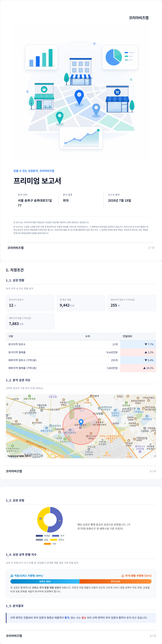
Task: Click the 1_1. 상권 현황 heading
Action: point(15,280)
